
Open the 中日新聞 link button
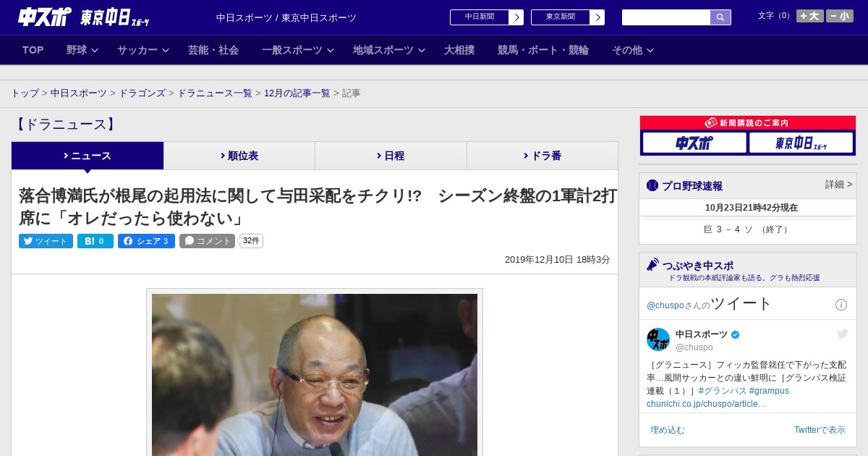[x=479, y=17]
